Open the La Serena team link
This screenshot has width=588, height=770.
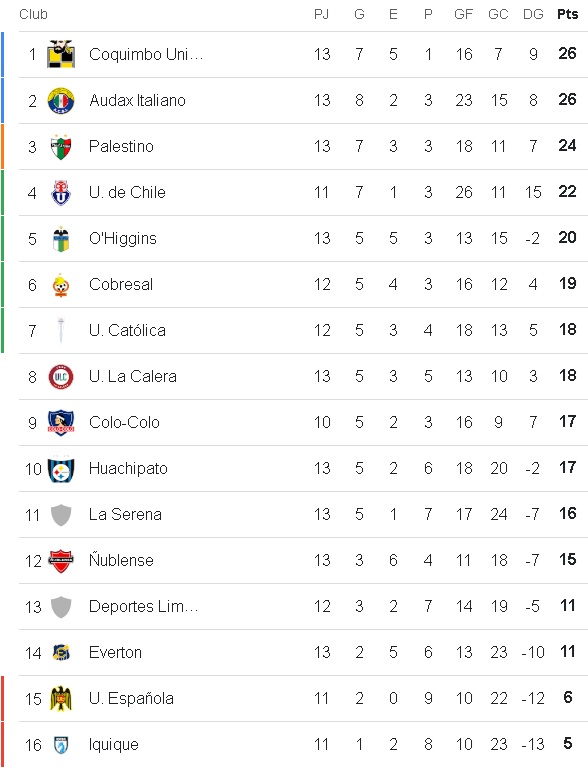(x=125, y=514)
